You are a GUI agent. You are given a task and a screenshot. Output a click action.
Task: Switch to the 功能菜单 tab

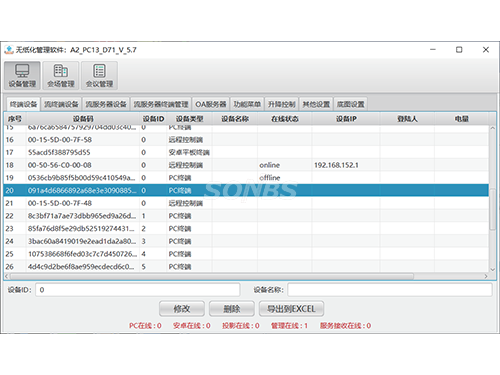click(x=247, y=104)
